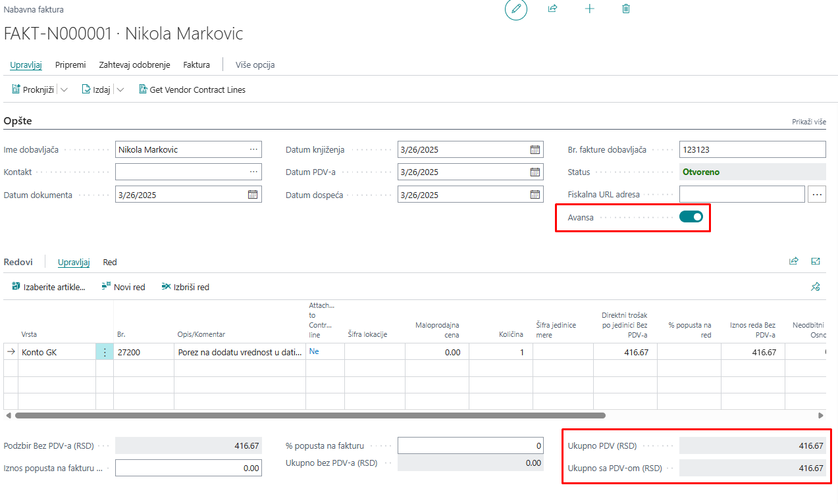The height and width of the screenshot is (504, 838).
Task: Expand the Izdaj dropdown arrow
Action: 120,90
